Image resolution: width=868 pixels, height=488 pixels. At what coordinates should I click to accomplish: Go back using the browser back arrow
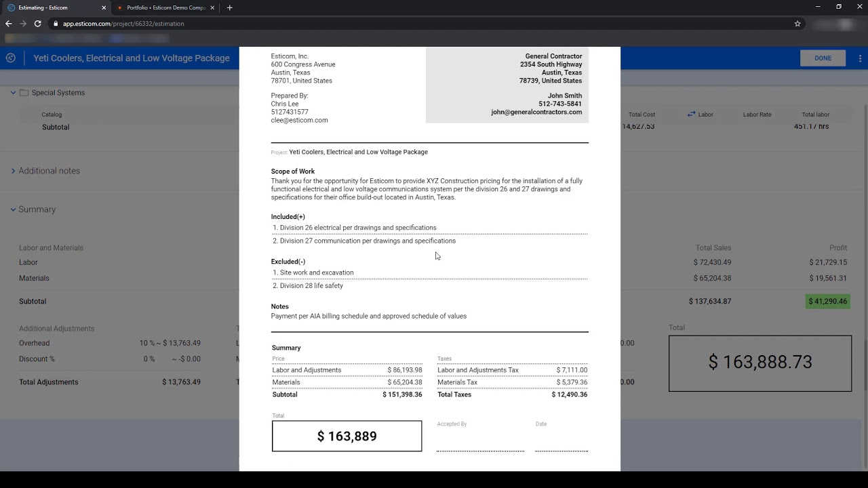click(x=9, y=24)
